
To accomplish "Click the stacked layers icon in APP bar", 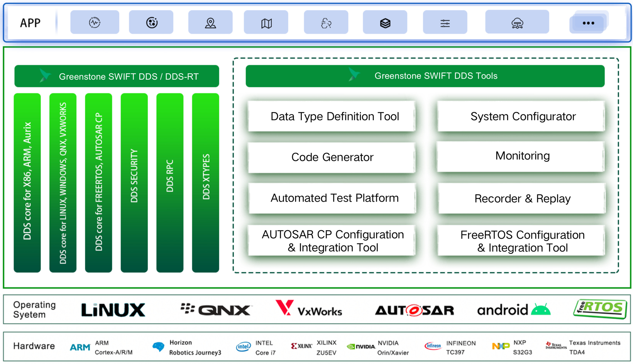I will pos(385,22).
